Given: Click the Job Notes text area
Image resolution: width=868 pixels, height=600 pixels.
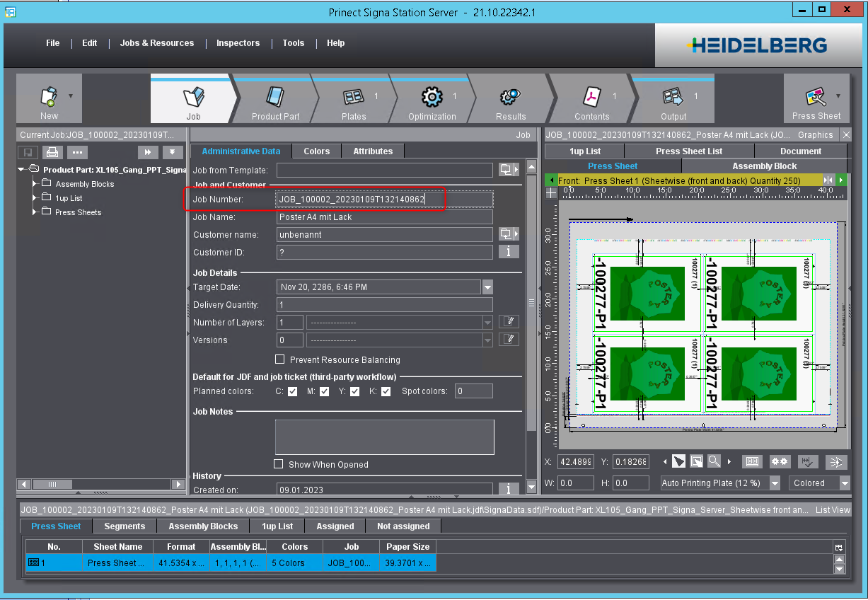Looking at the screenshot, I should (x=384, y=437).
